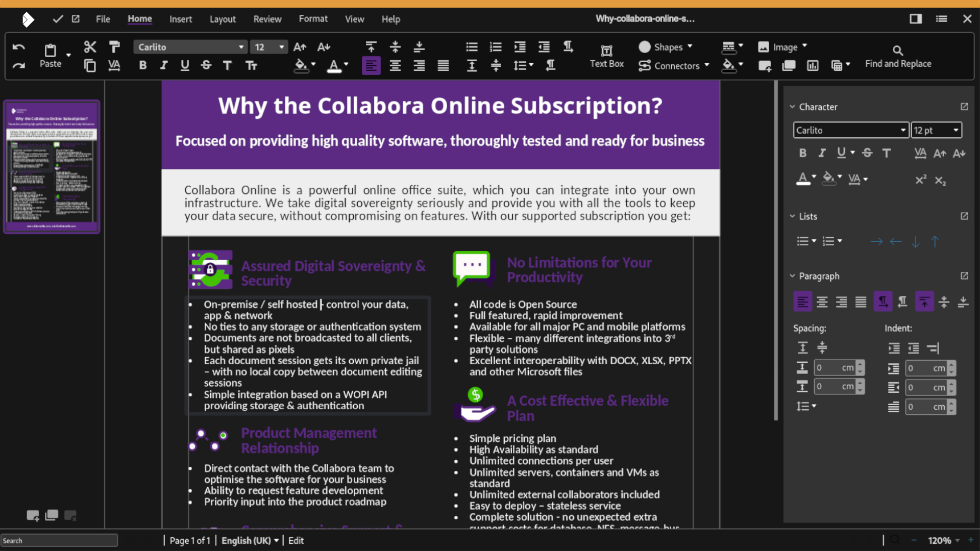Collapse the Lists section in sidebar
Screen dimensions: 980x551
(792, 216)
